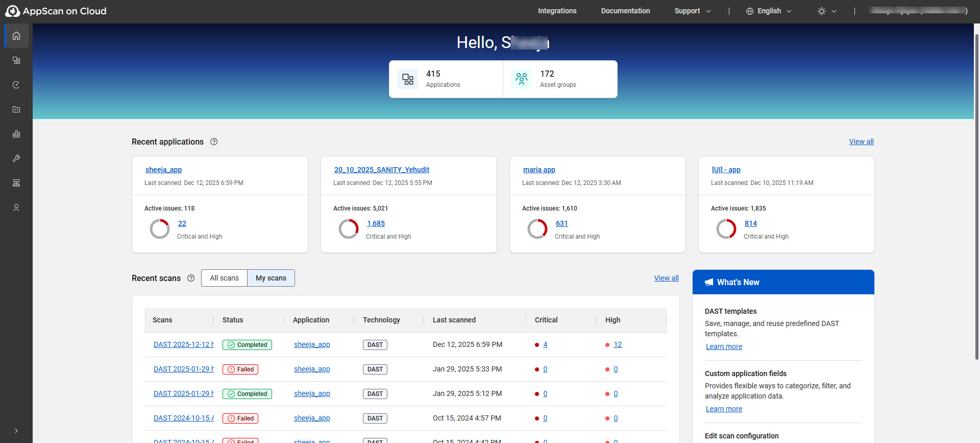Screen dimensions: 980x443
Task: Expand the sidebar with bottom chevron
Action: [16, 431]
